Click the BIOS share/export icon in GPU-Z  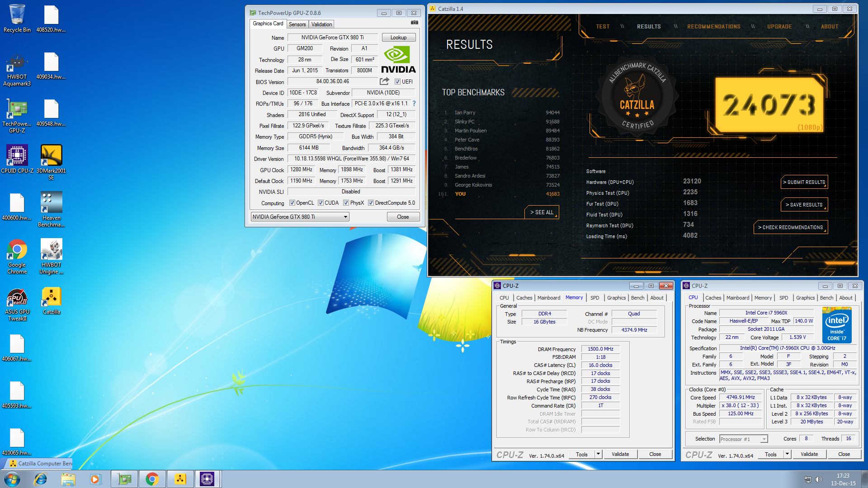click(384, 81)
